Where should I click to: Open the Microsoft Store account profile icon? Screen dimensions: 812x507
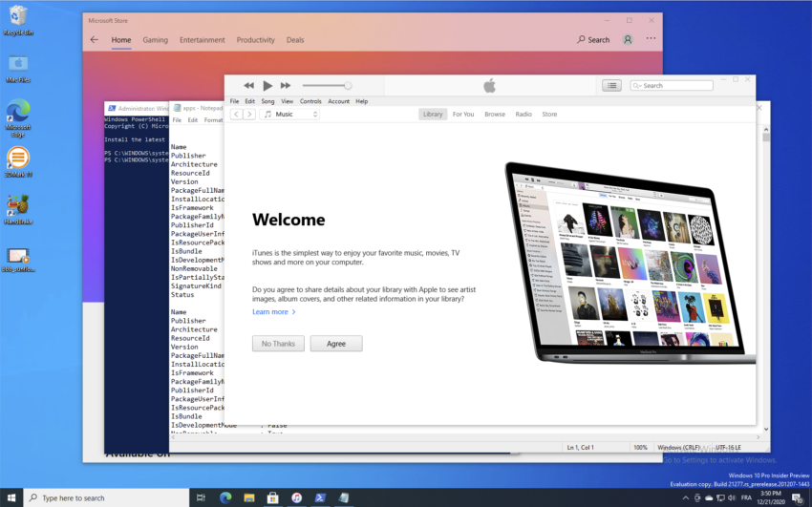pyautogui.click(x=628, y=40)
